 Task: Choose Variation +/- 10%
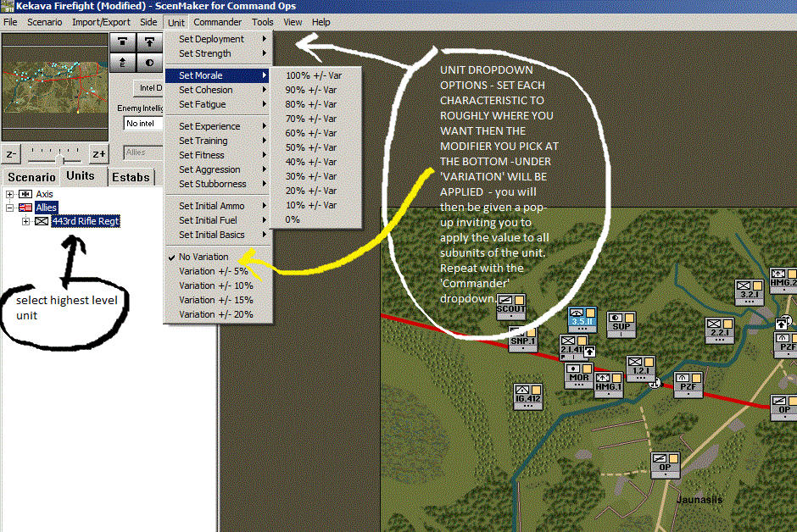(x=215, y=285)
